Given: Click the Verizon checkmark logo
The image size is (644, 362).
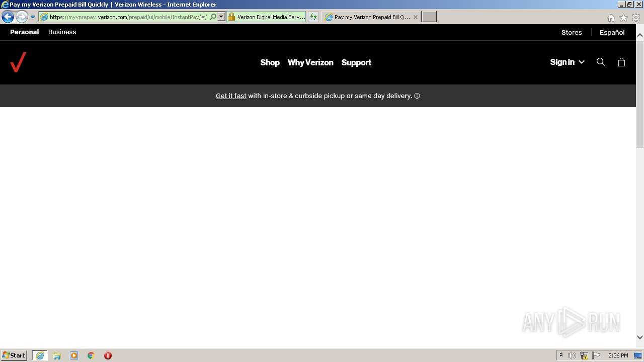Looking at the screenshot, I should [18, 62].
